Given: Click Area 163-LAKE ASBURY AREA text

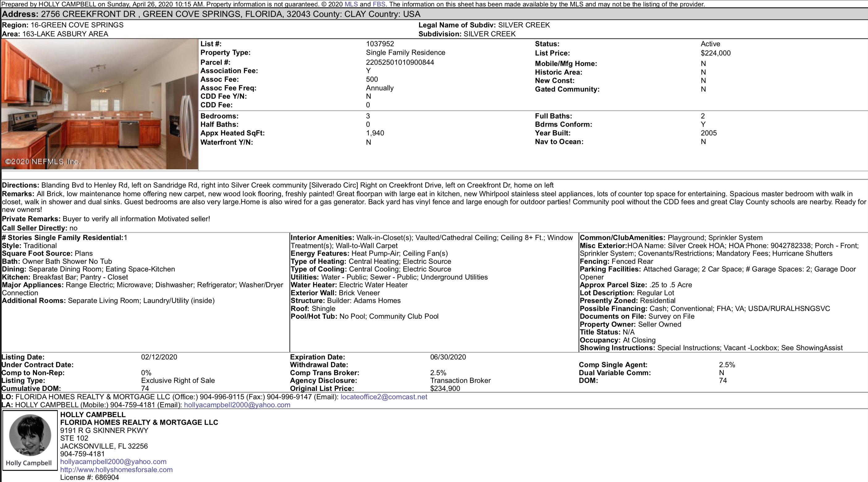Looking at the screenshot, I should [55, 34].
